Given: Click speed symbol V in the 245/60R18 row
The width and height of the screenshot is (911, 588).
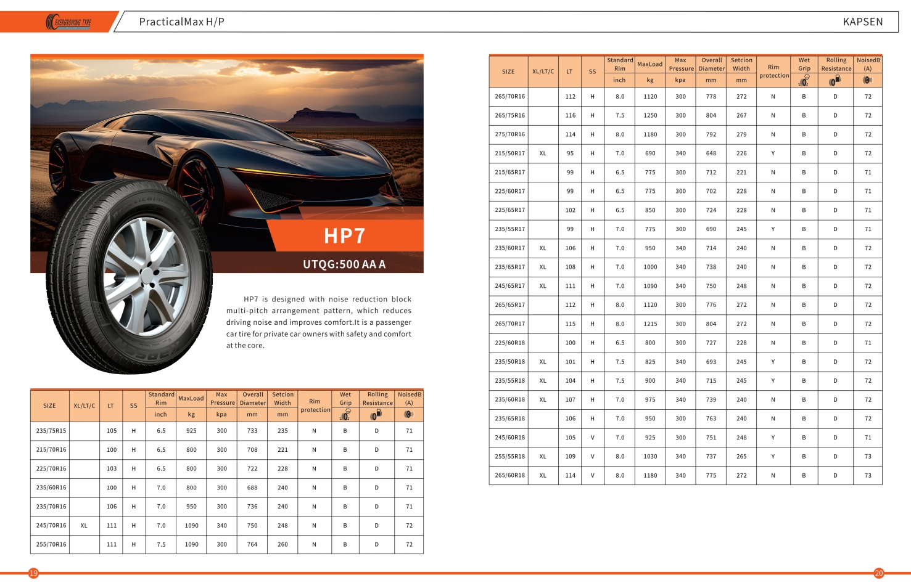Looking at the screenshot, I should coord(592,438).
